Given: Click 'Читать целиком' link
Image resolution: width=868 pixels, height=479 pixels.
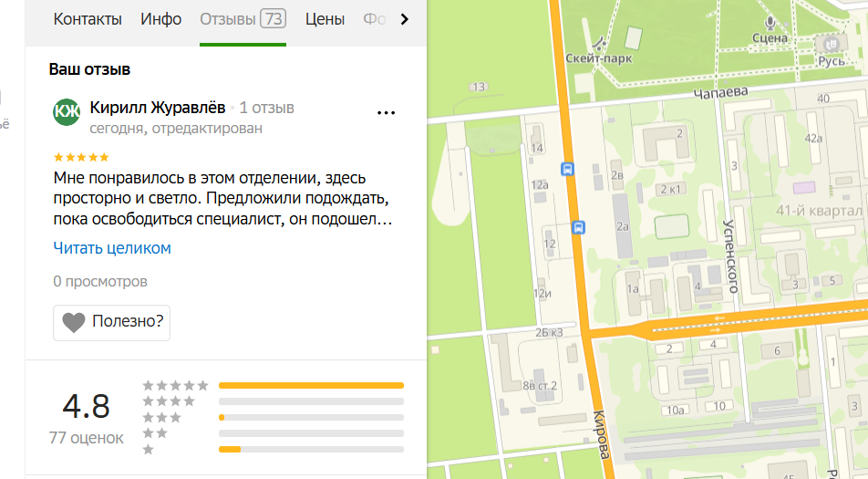Looking at the screenshot, I should point(112,248).
